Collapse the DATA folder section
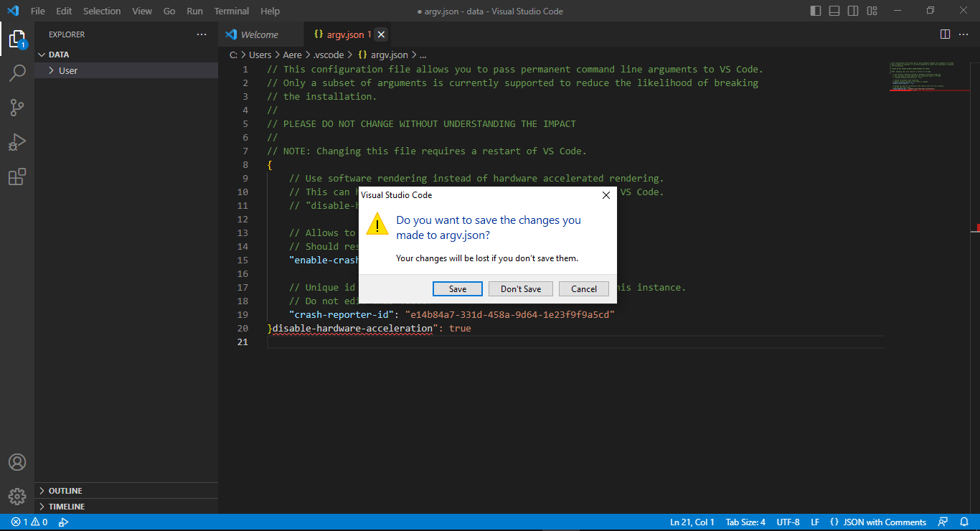Viewport: 980px width, 531px height. pyautogui.click(x=126, y=55)
